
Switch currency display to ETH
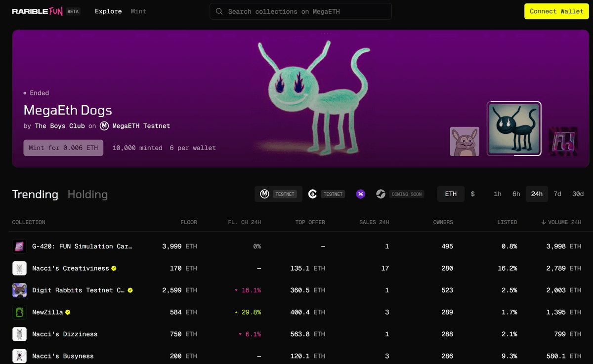pyautogui.click(x=451, y=194)
